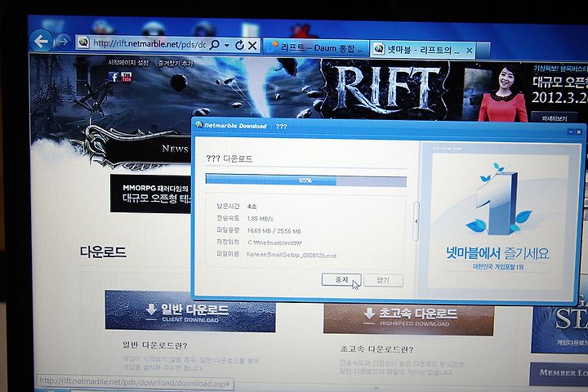Click the MMORPG 패러다임 banner
Image resolution: width=588 pixels, height=392 pixels.
click(x=151, y=194)
